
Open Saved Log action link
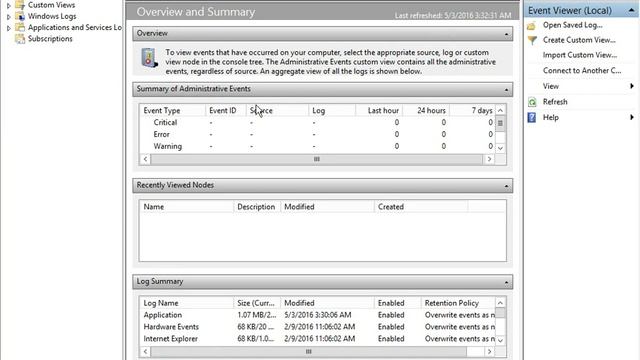[x=572, y=25]
